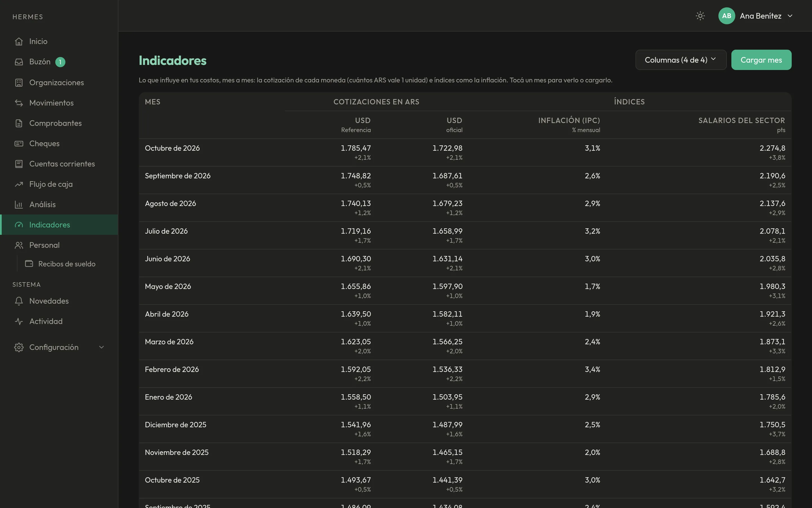Click the Noviembre de 2025 row
The width and height of the screenshot is (812, 508).
(465, 457)
